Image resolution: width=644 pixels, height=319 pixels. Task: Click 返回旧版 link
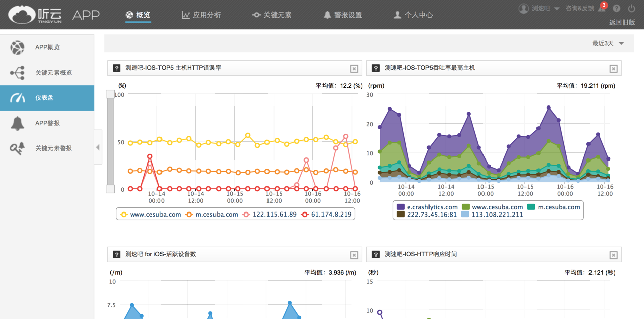pos(622,22)
